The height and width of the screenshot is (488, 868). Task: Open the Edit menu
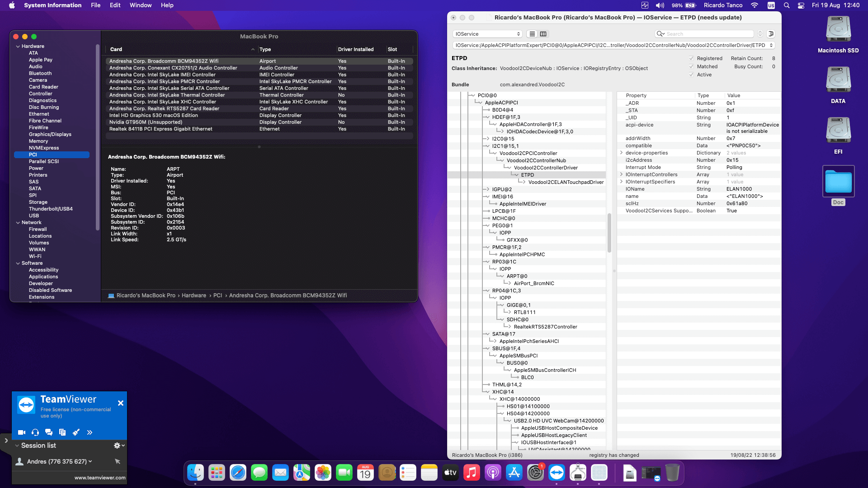tap(115, 5)
